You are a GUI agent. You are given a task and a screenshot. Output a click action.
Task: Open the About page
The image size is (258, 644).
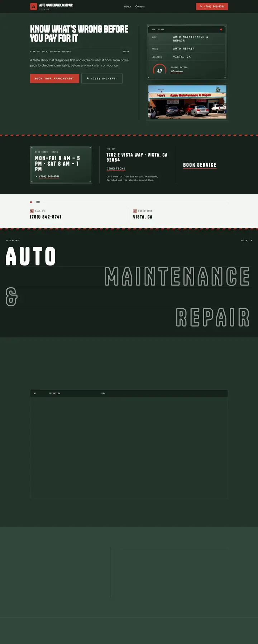pos(128,6)
